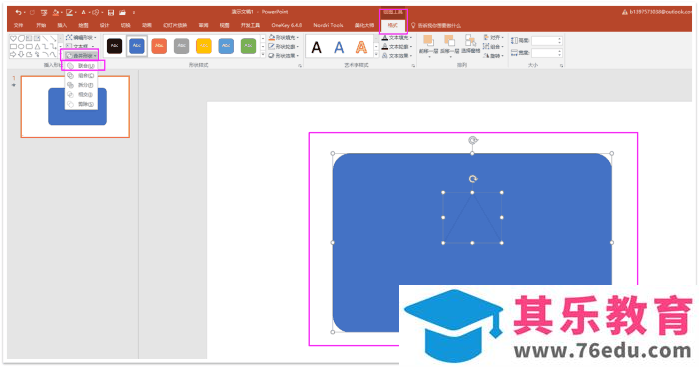Select the triangle shape in shapes gallery
The width and height of the screenshot is (699, 367).
[x=37, y=46]
